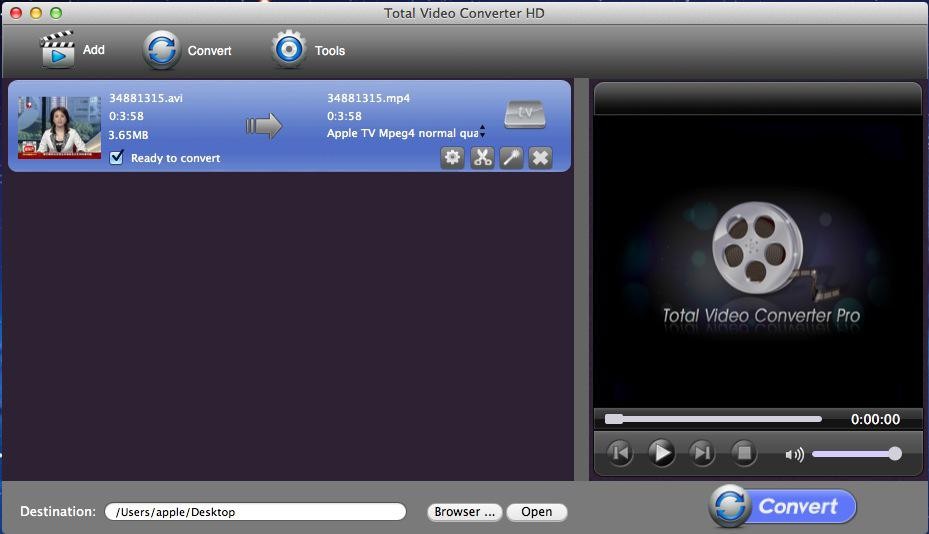This screenshot has height=534, width=929.
Task: Click the Add clapperboard icon
Action: tap(57, 49)
